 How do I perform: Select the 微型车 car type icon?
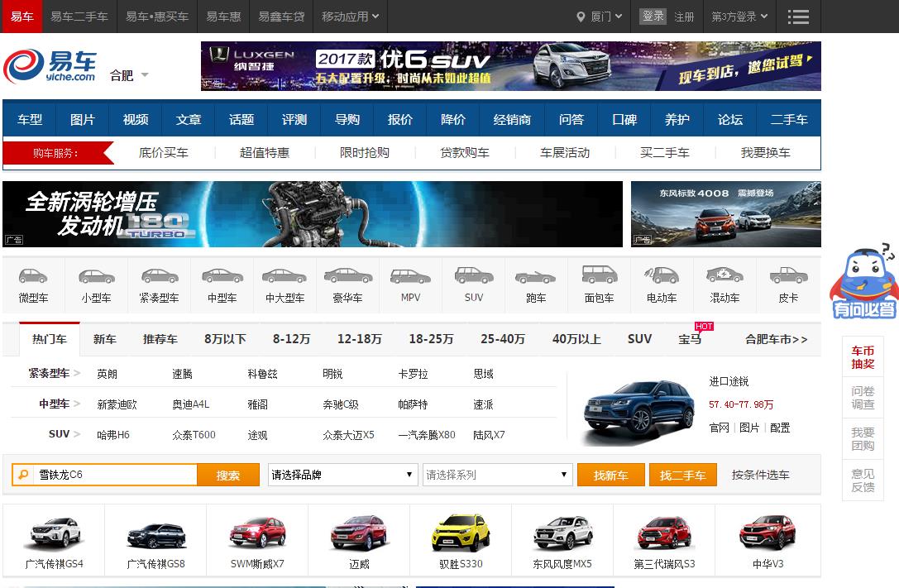33,276
